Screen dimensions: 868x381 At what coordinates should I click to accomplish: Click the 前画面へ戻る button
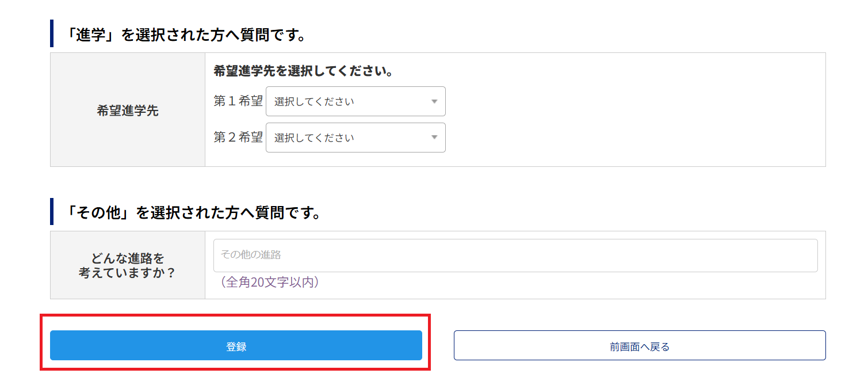[639, 346]
